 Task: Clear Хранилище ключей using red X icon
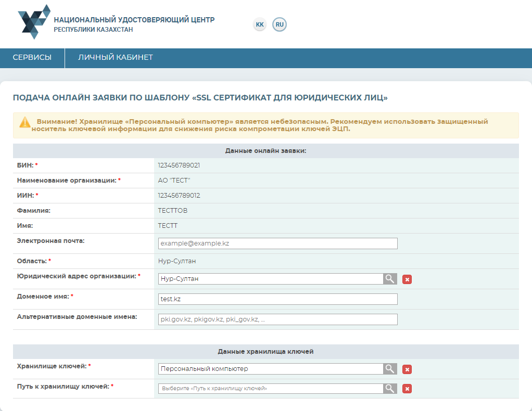[407, 369]
